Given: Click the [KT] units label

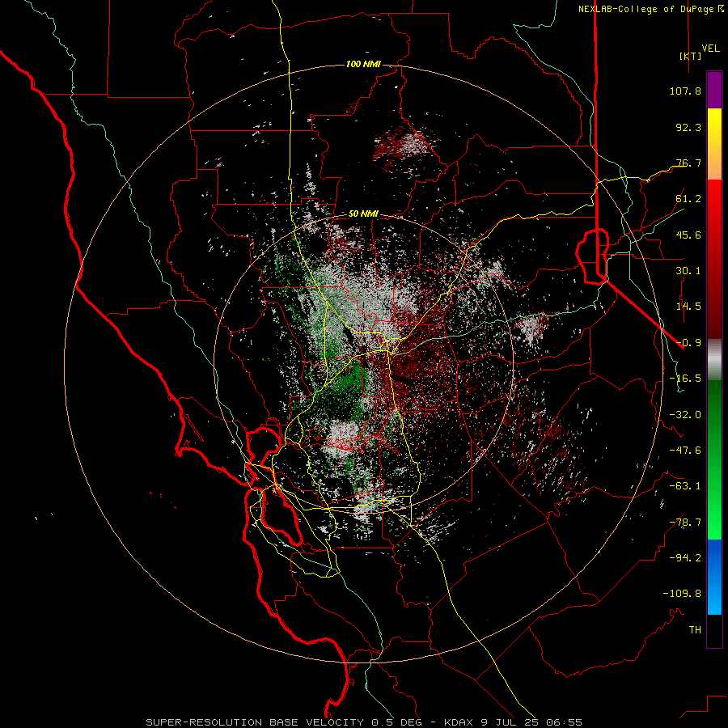Looking at the screenshot, I should coord(690,56).
